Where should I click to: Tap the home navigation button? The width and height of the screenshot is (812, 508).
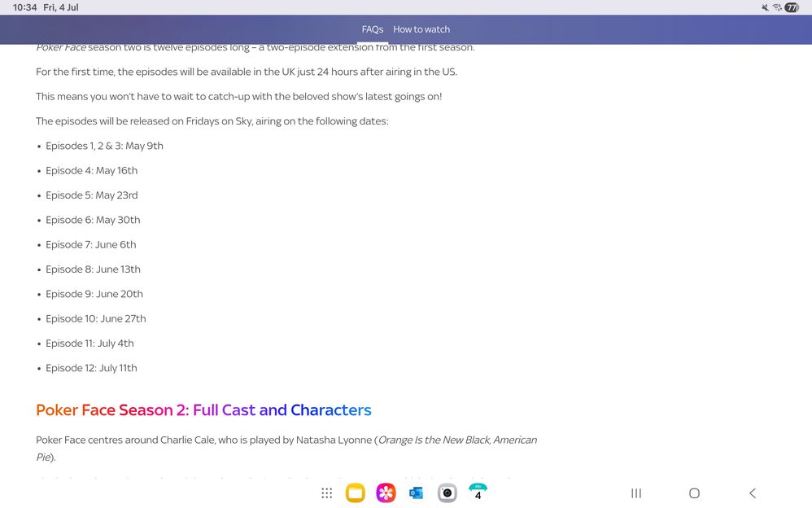695,493
